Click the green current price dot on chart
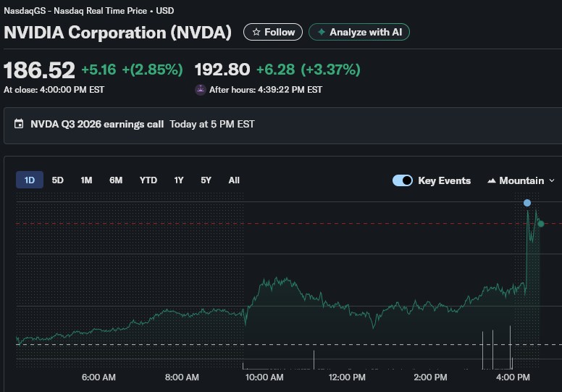This screenshot has height=392, width=562. (541, 224)
